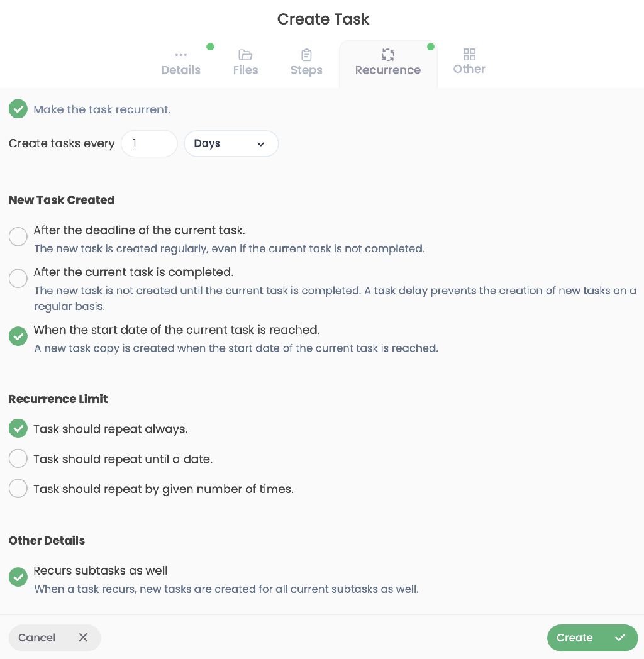Click the Cancel button
This screenshot has height=659, width=644.
tap(55, 638)
